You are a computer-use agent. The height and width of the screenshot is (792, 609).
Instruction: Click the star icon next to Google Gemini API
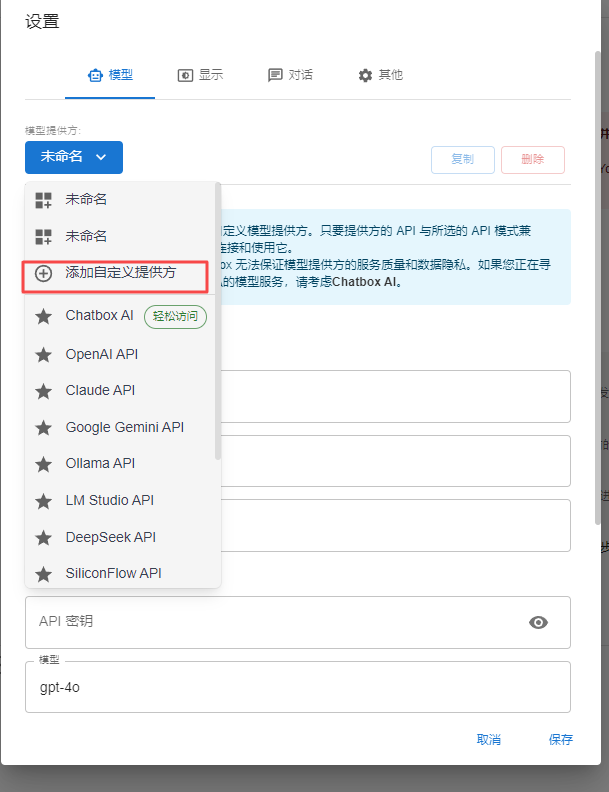tap(43, 428)
